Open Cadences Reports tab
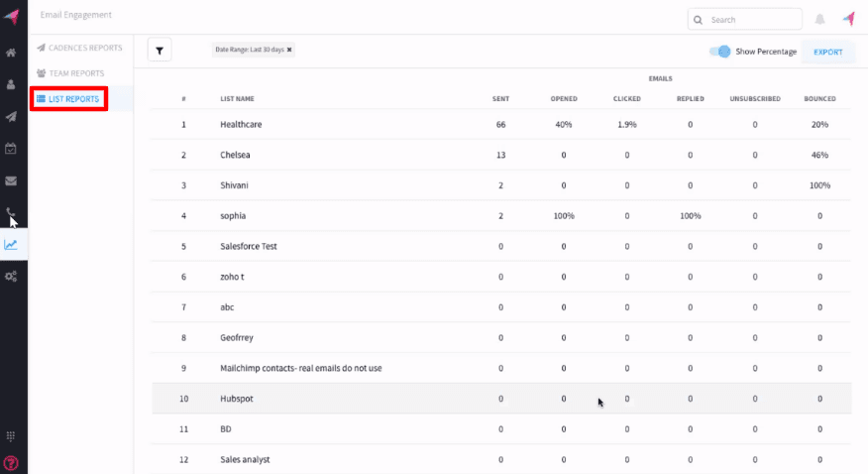Screen dimensions: 868x474 click(x=79, y=48)
